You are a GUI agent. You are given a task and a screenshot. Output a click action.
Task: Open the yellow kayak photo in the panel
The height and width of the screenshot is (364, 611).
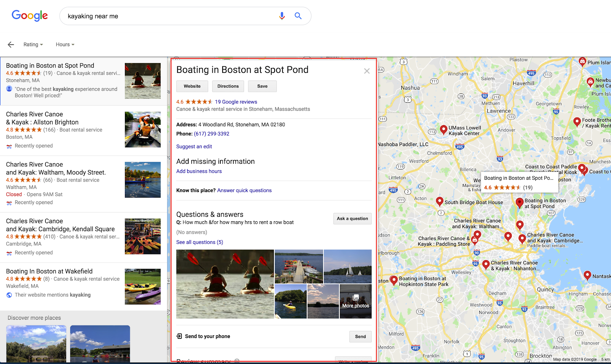click(x=291, y=301)
